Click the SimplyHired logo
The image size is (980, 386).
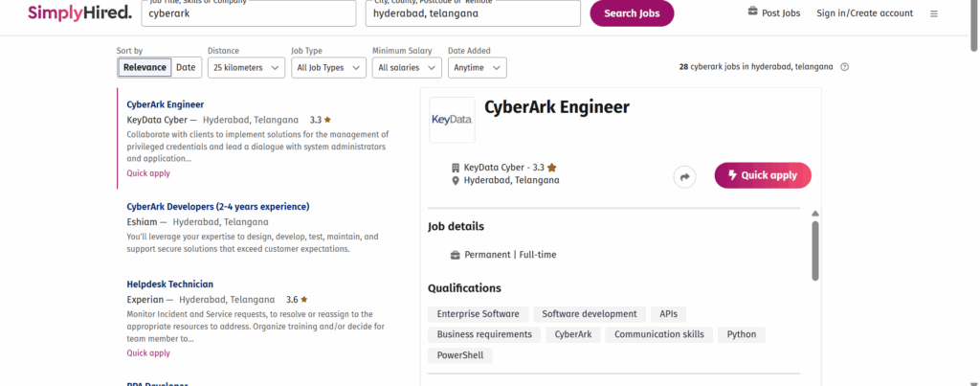[x=66, y=13]
